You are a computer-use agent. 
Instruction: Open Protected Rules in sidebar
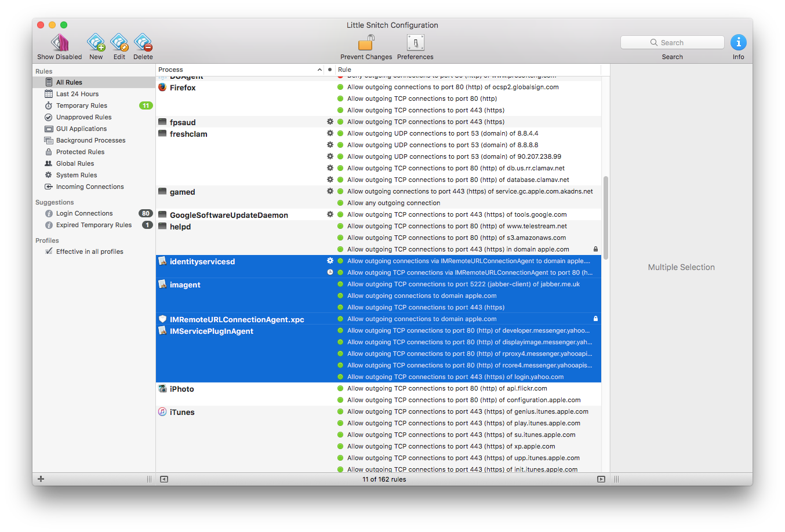(x=94, y=152)
